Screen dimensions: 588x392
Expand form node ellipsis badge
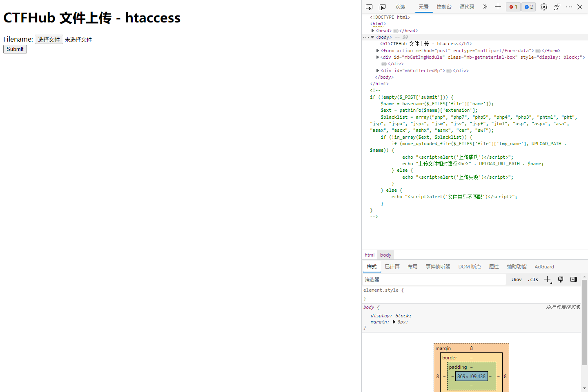point(538,51)
